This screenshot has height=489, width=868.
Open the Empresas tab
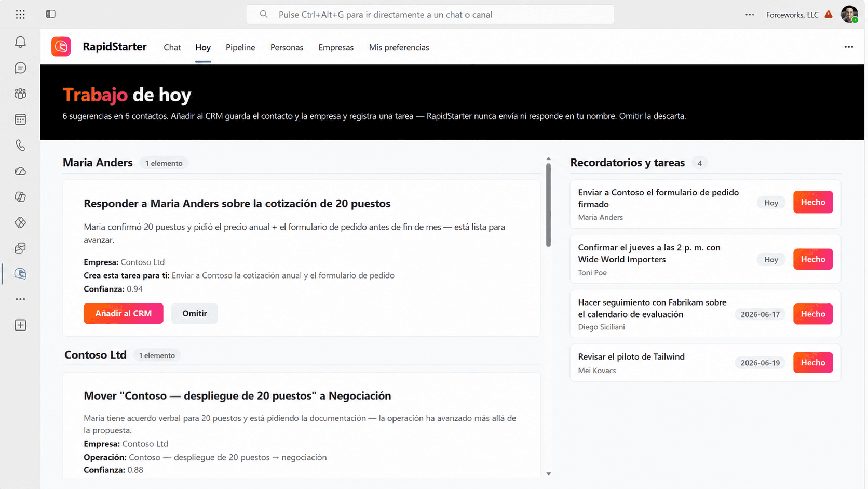[336, 47]
